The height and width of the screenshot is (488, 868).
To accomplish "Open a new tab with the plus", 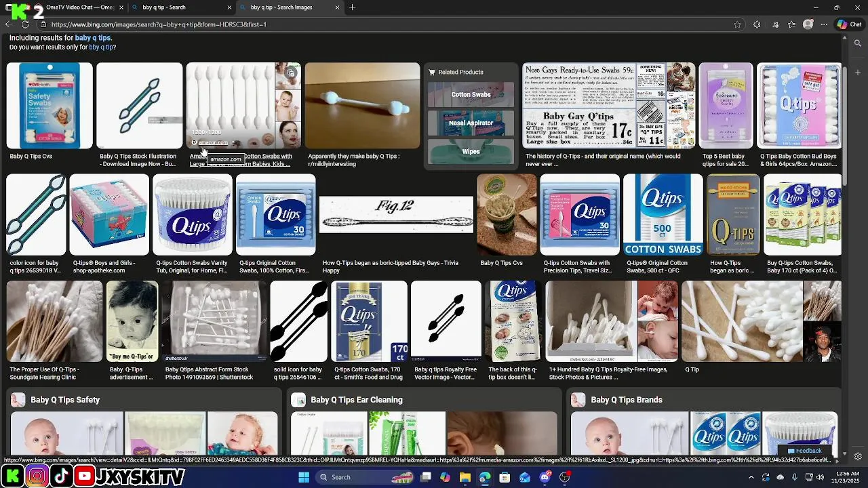I will coord(352,7).
